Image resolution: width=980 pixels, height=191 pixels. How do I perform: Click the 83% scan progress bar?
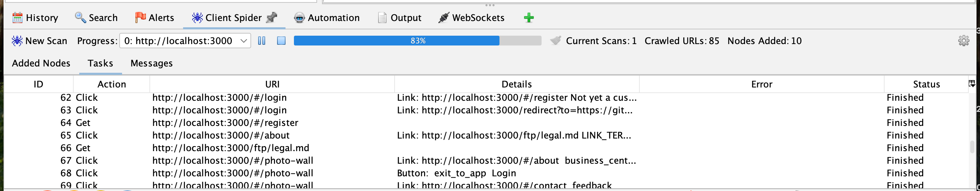(x=417, y=41)
